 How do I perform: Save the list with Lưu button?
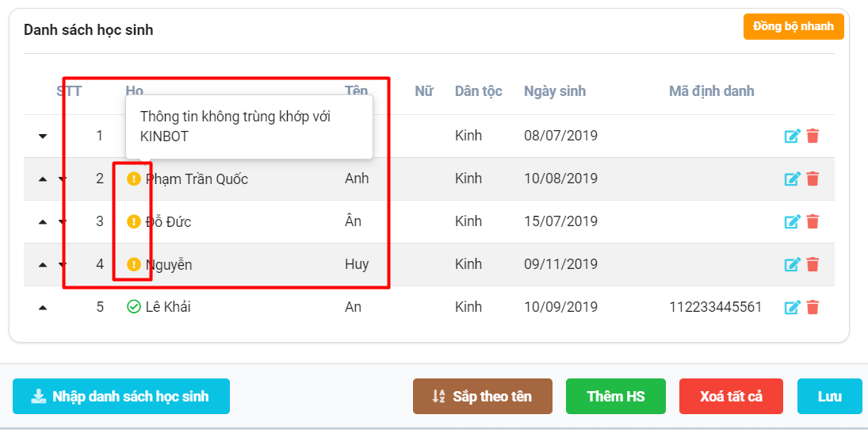pos(829,396)
